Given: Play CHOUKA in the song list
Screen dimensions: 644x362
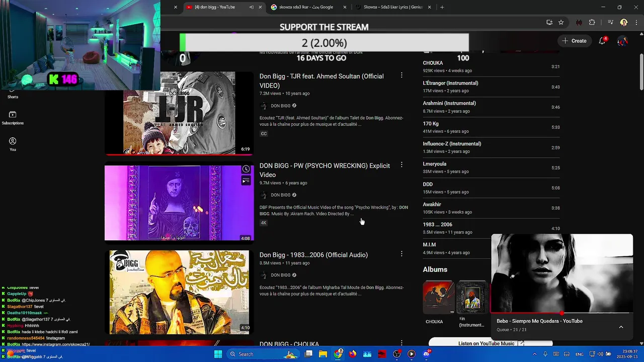Looking at the screenshot, I should point(491,66).
